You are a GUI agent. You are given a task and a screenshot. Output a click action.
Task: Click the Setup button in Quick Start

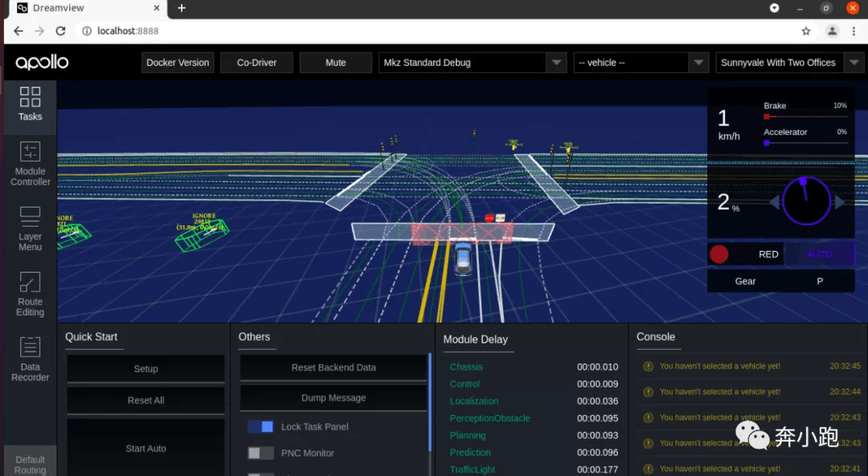click(145, 369)
